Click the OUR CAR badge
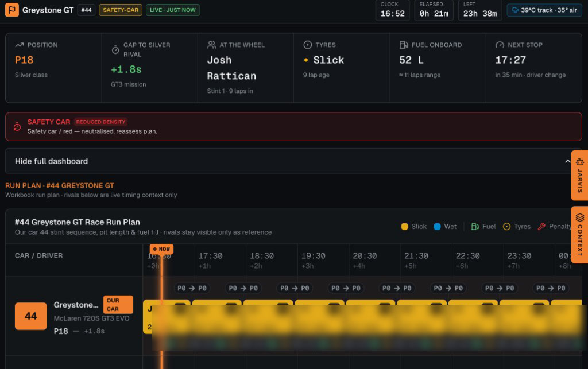The width and height of the screenshot is (588, 369). coord(118,305)
